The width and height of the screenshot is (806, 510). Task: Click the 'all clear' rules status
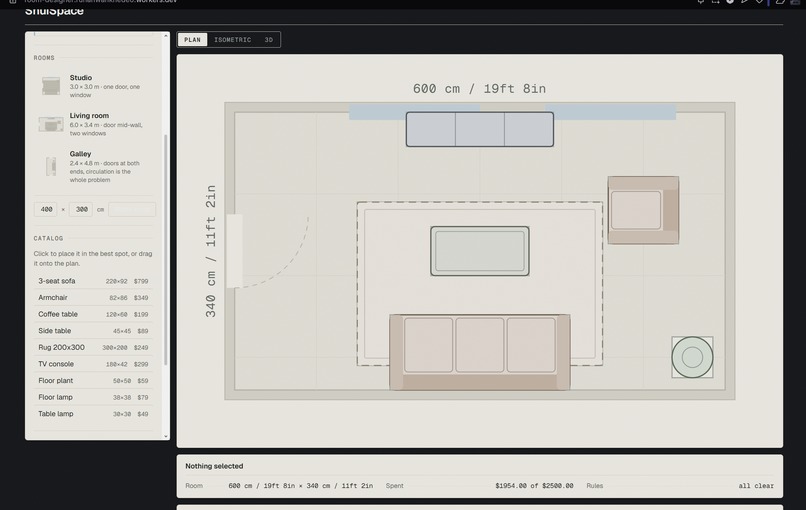pyautogui.click(x=756, y=485)
